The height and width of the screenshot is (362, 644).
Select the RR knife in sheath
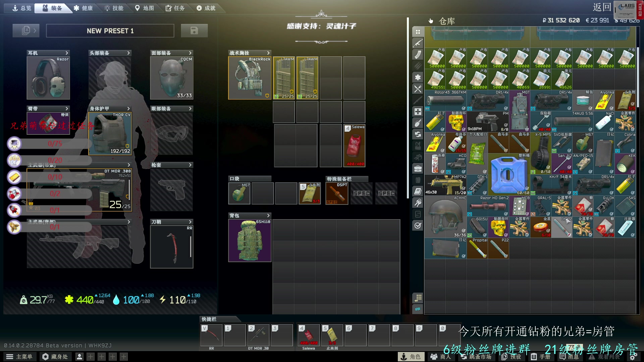(172, 247)
